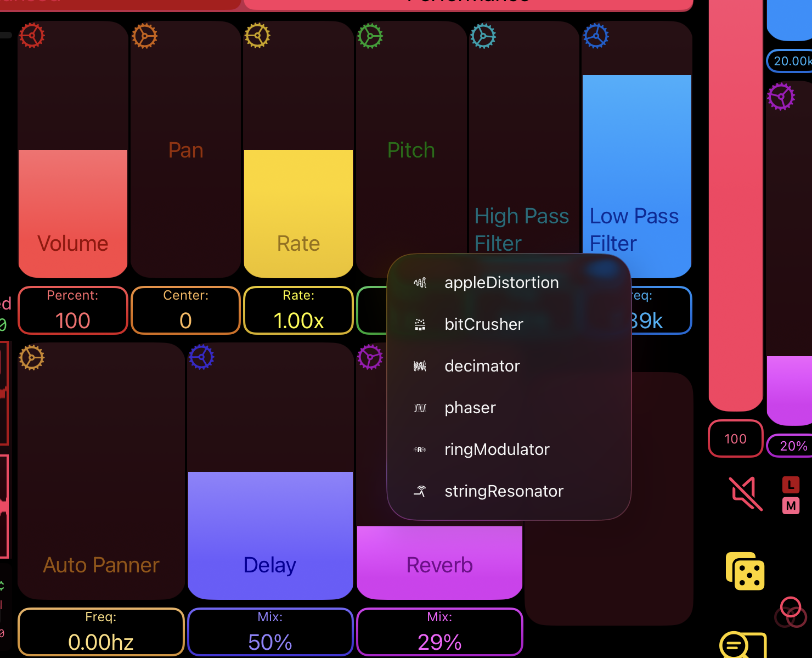
Task: Click the dice randomize icon
Action: (745, 571)
